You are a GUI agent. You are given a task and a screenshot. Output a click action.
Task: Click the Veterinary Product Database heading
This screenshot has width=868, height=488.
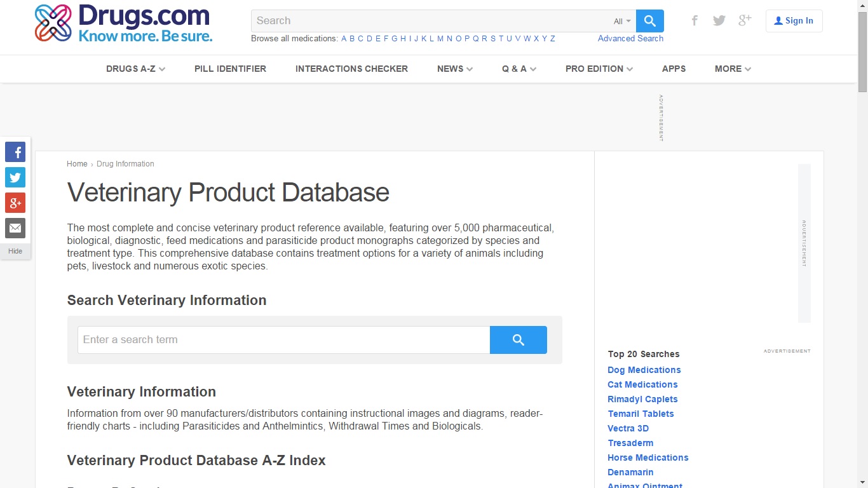tap(228, 193)
